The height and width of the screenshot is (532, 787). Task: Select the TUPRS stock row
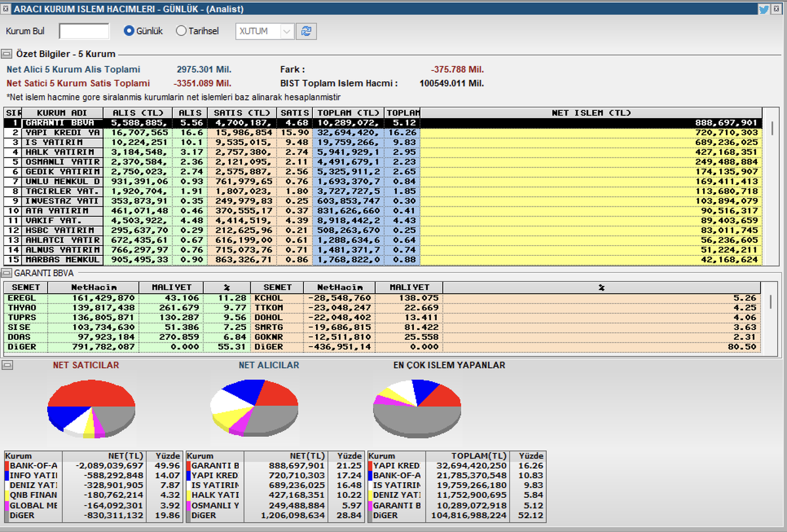click(x=127, y=317)
